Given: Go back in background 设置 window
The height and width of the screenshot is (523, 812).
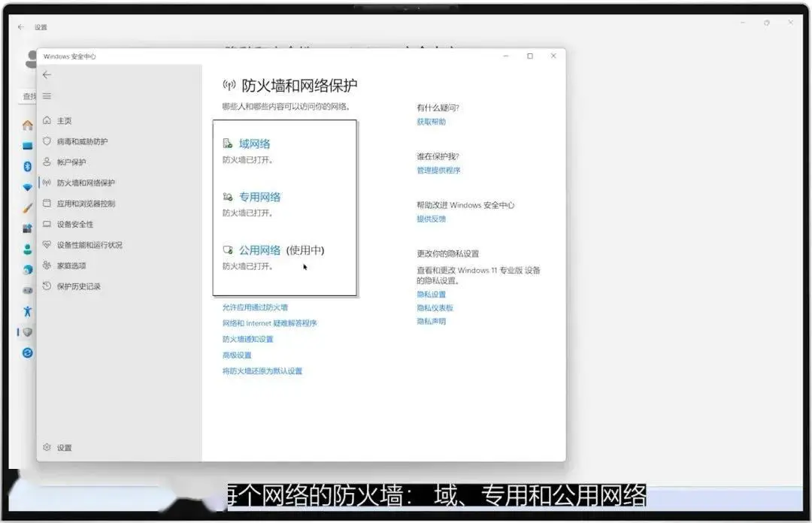Looking at the screenshot, I should (x=21, y=27).
